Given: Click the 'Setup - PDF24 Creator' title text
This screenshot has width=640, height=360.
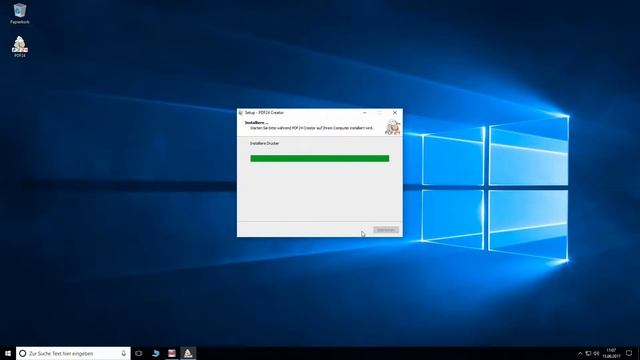Looking at the screenshot, I should click(x=264, y=113).
